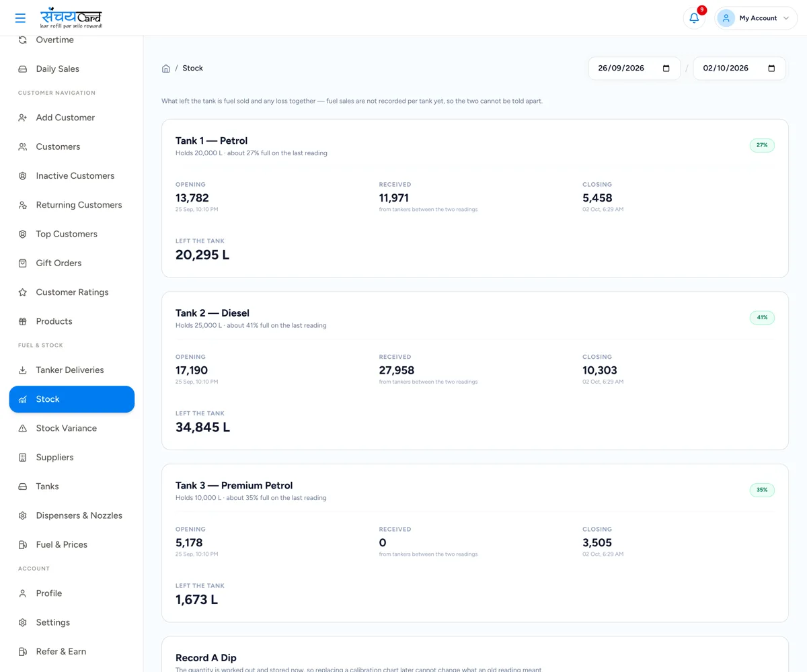The image size is (807, 672).
Task: Click the Inactive Customers shield icon
Action: point(22,176)
